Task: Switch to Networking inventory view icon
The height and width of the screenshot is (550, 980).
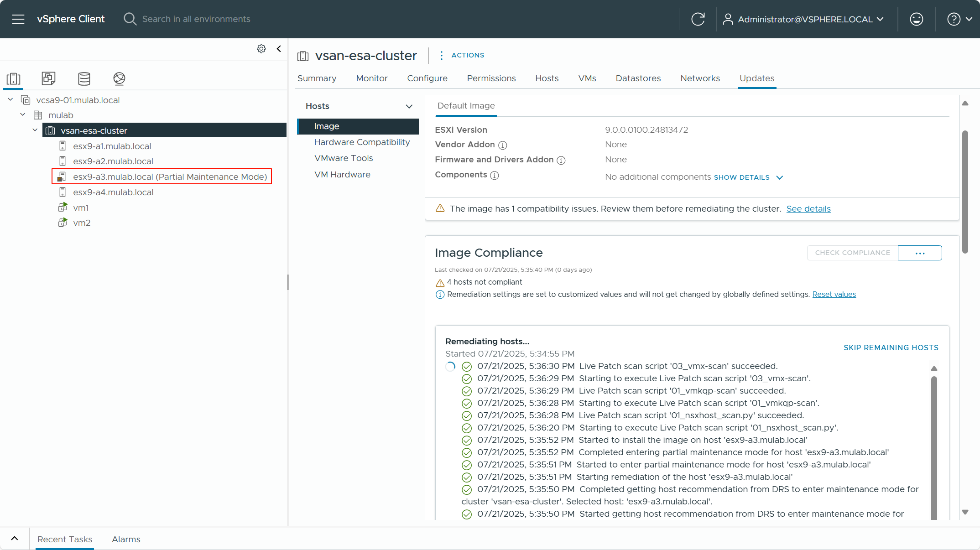Action: pyautogui.click(x=119, y=78)
